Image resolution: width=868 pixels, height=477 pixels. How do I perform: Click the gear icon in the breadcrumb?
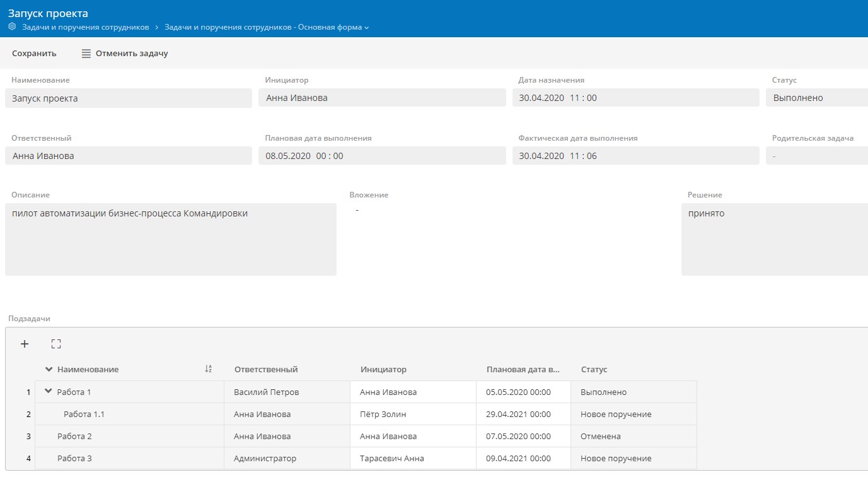(12, 27)
